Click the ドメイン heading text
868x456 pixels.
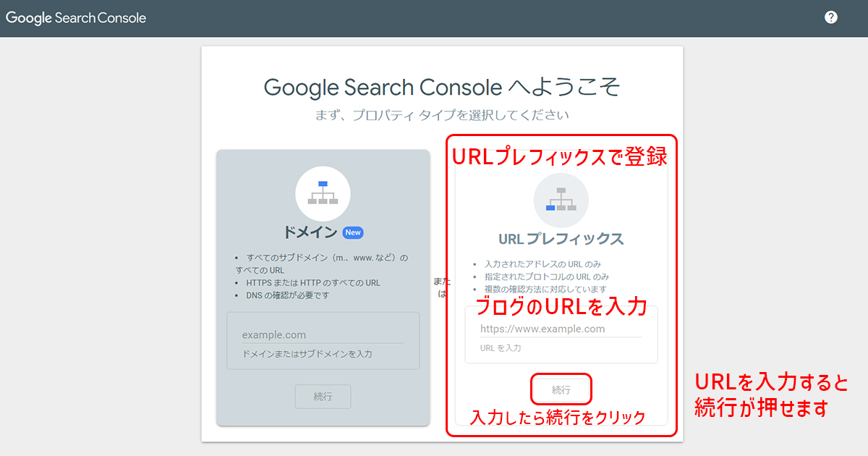[x=311, y=232]
